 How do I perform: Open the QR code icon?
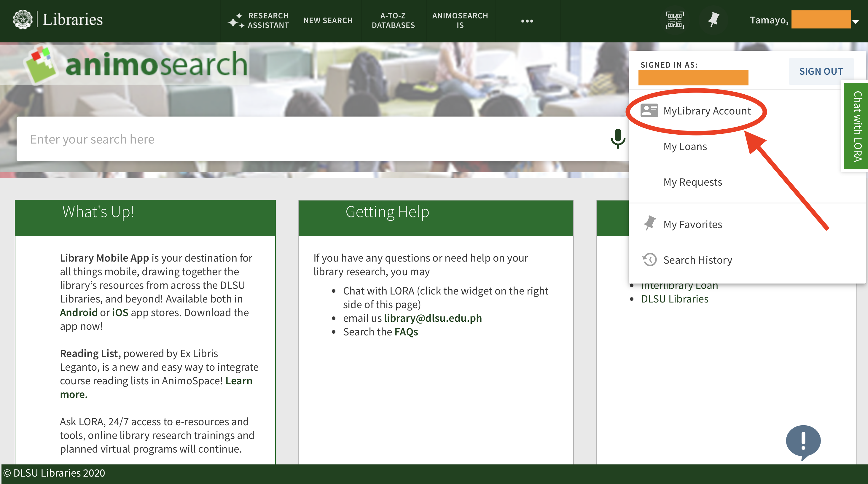tap(675, 20)
